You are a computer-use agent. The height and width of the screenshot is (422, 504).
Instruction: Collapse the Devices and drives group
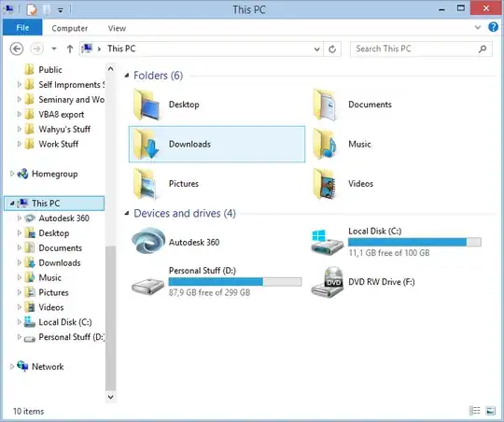127,213
